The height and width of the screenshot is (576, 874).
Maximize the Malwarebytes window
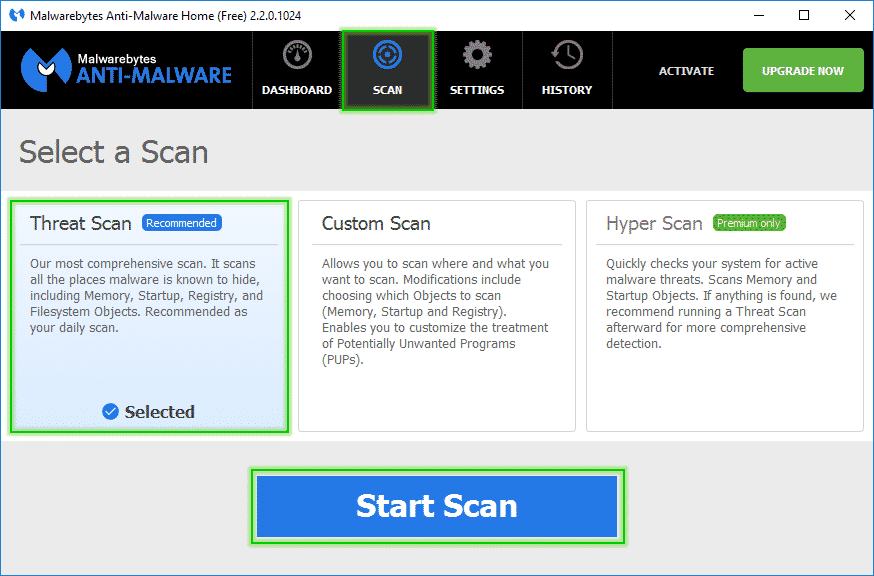[804, 16]
